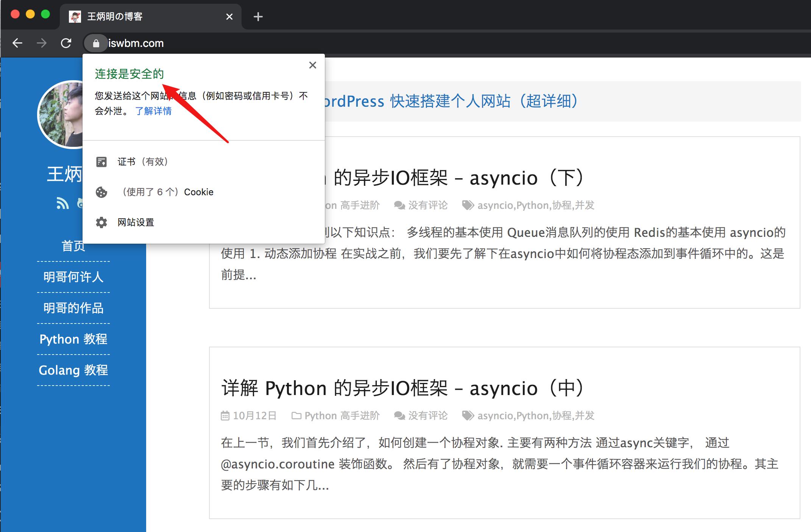
Task: Close the 王炳明の博客 tab
Action: coord(229,17)
